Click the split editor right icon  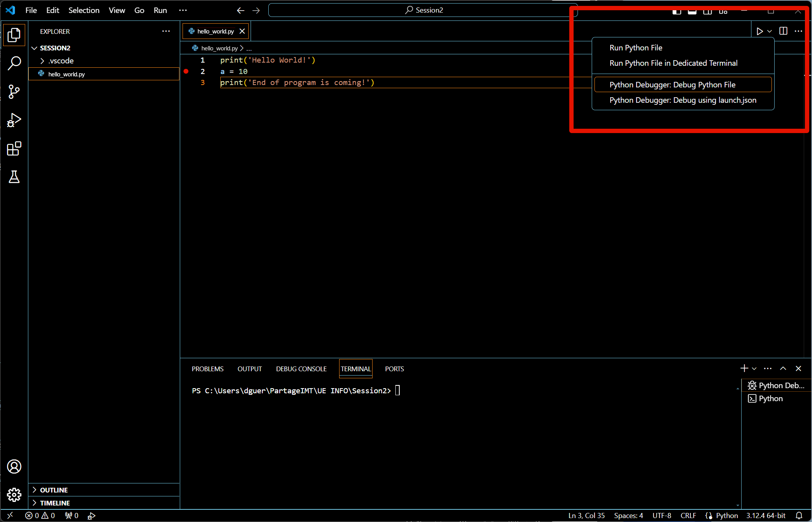(x=783, y=31)
